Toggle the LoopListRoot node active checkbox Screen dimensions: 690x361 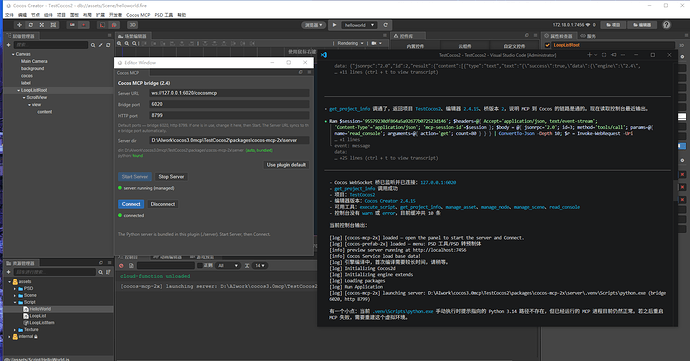tap(547, 45)
